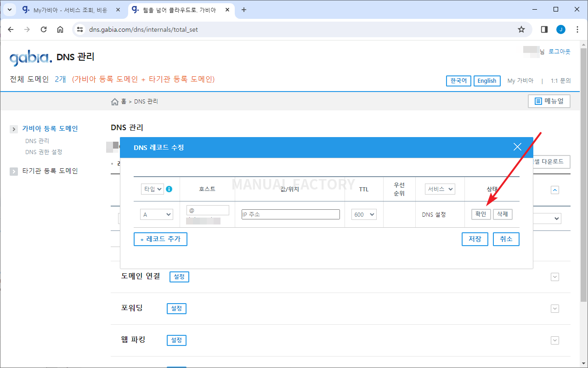Click 설정 button for 웹 파킹

point(176,340)
